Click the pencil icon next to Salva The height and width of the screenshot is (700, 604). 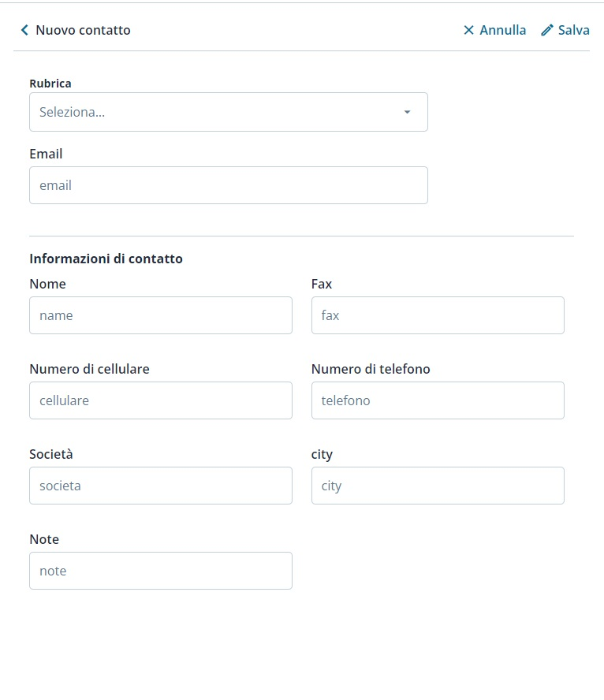[547, 30]
